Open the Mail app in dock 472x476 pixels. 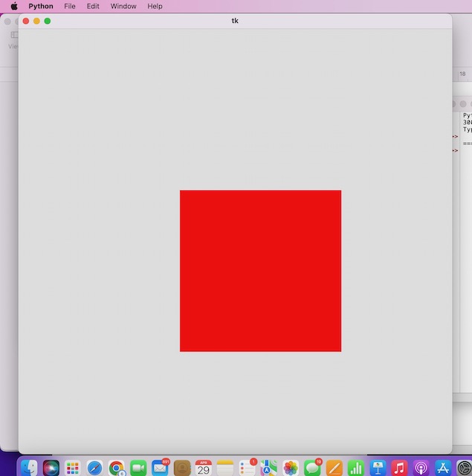160,468
